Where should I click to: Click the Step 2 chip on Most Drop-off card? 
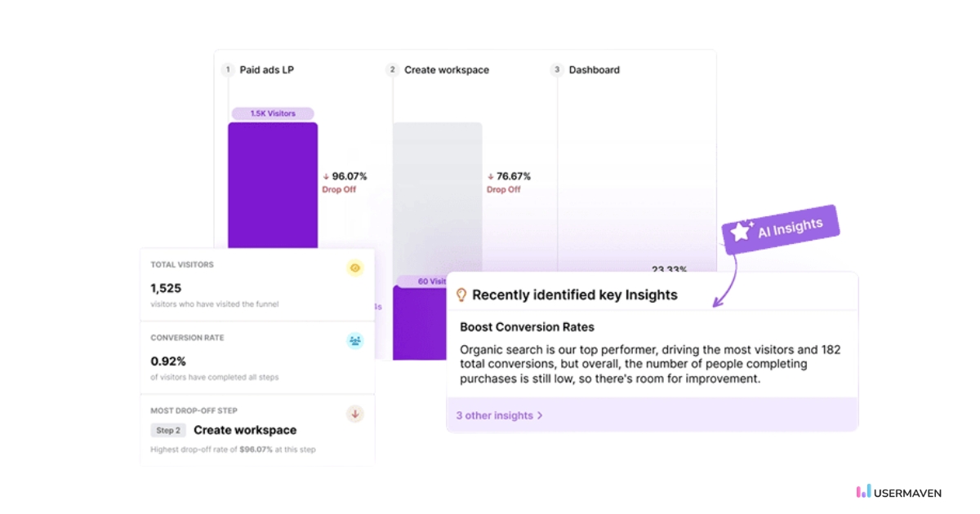point(168,430)
